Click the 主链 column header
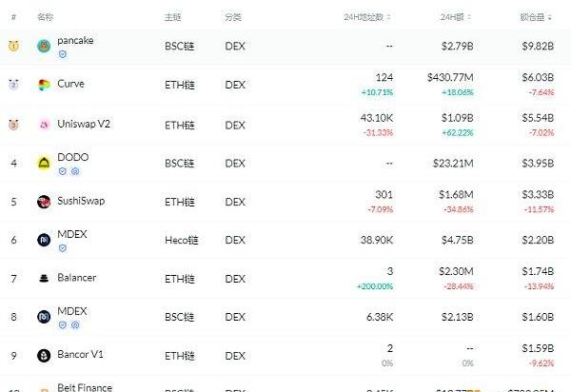The image size is (571, 392). coord(172,18)
